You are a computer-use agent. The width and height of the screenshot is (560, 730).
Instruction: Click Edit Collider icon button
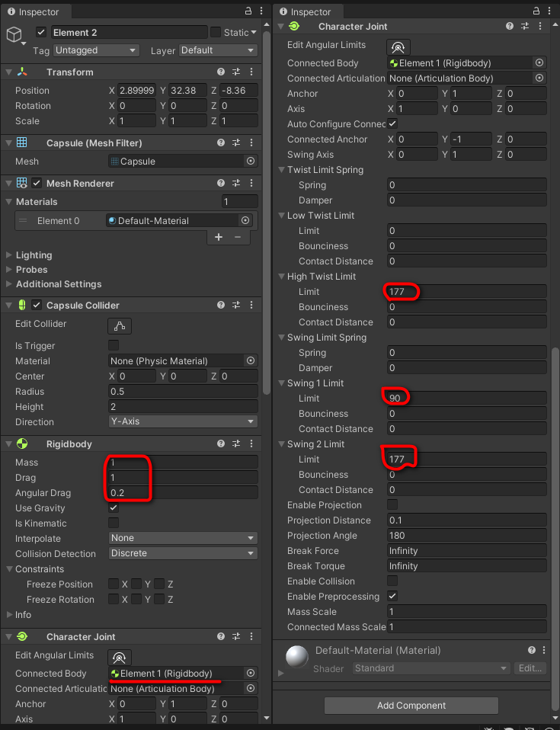[x=119, y=325]
